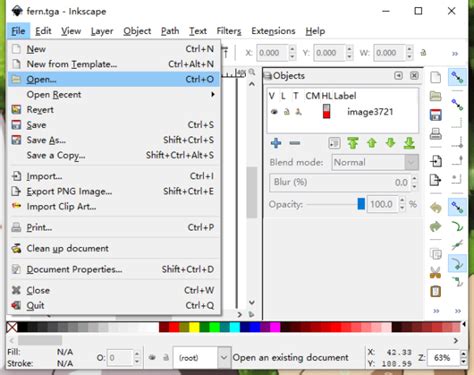Click the Collapse all objects icon

(334, 143)
